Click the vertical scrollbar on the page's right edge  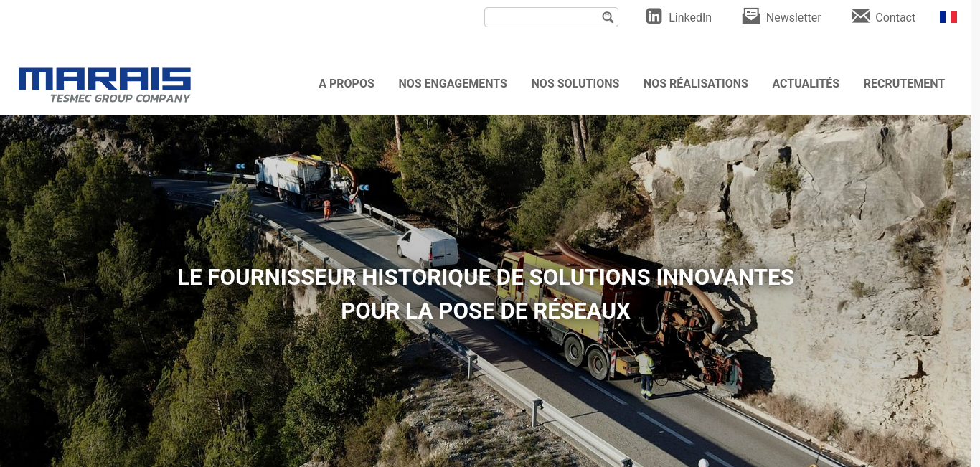click(x=976, y=233)
